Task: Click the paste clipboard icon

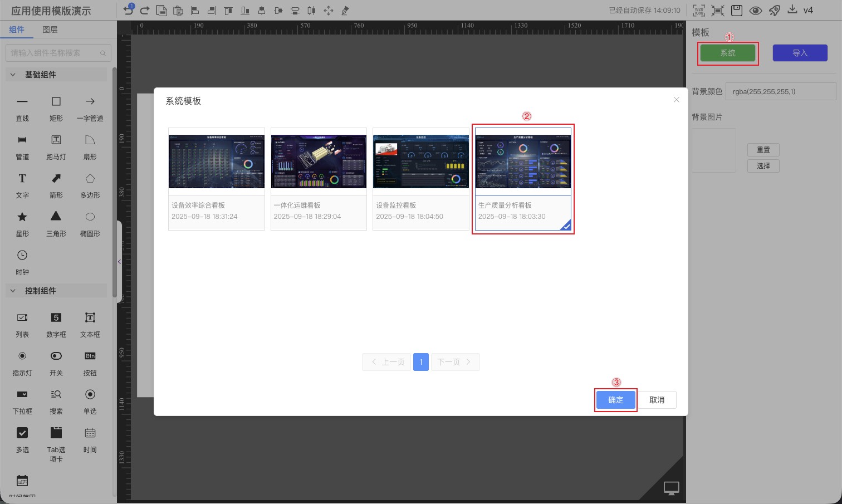Action: [x=178, y=11]
